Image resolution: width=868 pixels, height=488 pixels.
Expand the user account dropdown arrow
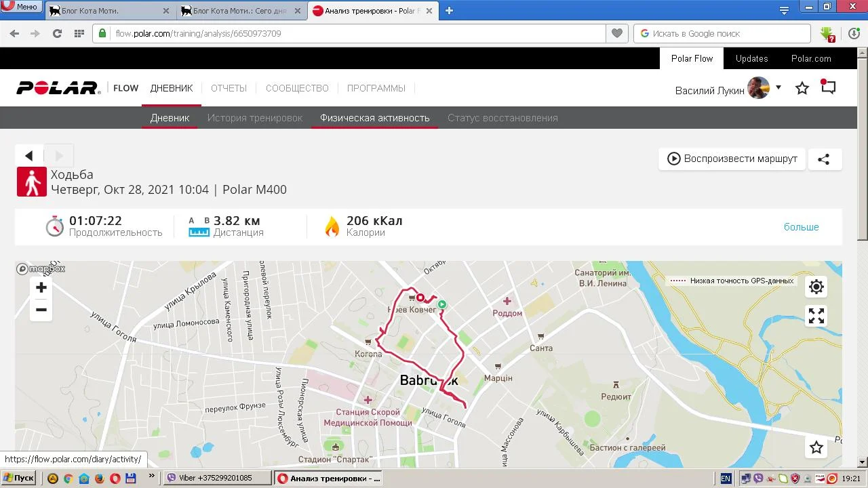coord(778,87)
